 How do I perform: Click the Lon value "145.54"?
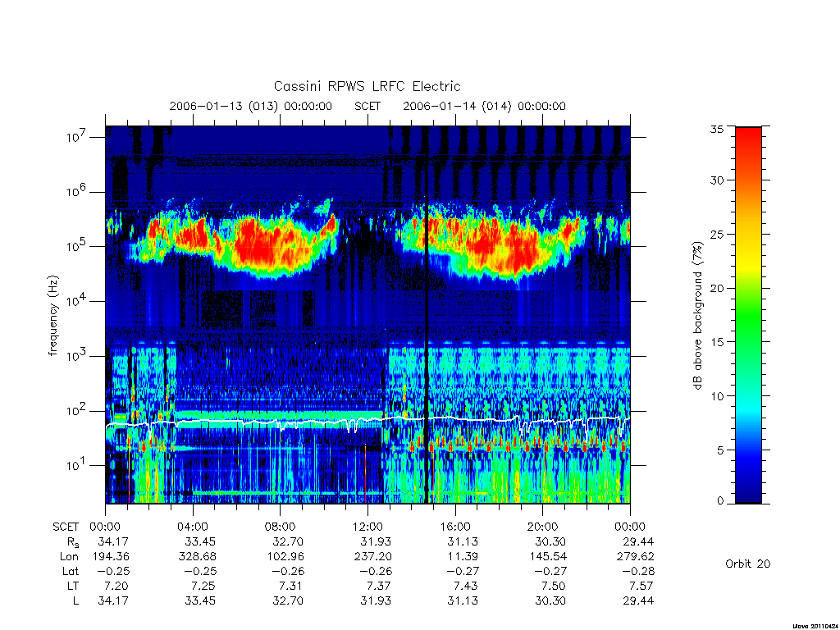[x=548, y=557]
